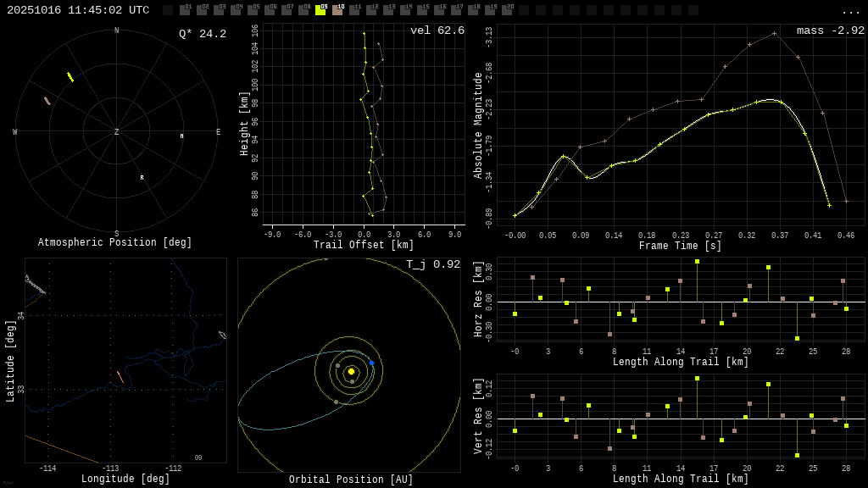Click the tan station 10 indicator
Screen dimensions: 868x488
pos(337,10)
